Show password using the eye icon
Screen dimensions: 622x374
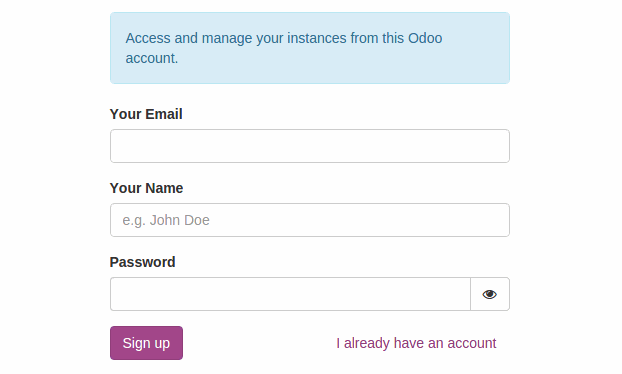tap(490, 294)
